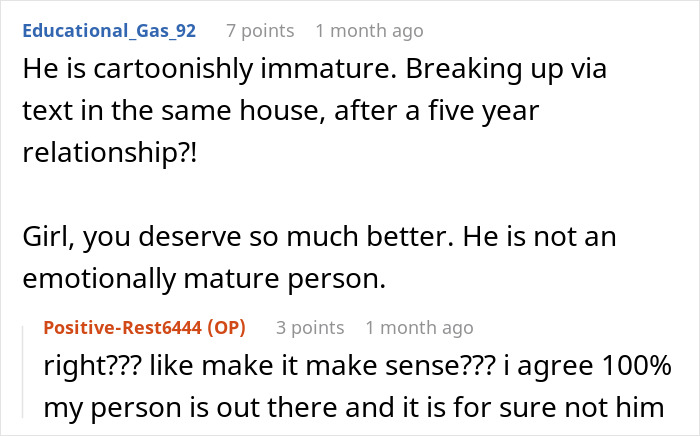Open the top comment's "1 month ago" permalink
The height and width of the screenshot is (436, 700).
click(369, 31)
